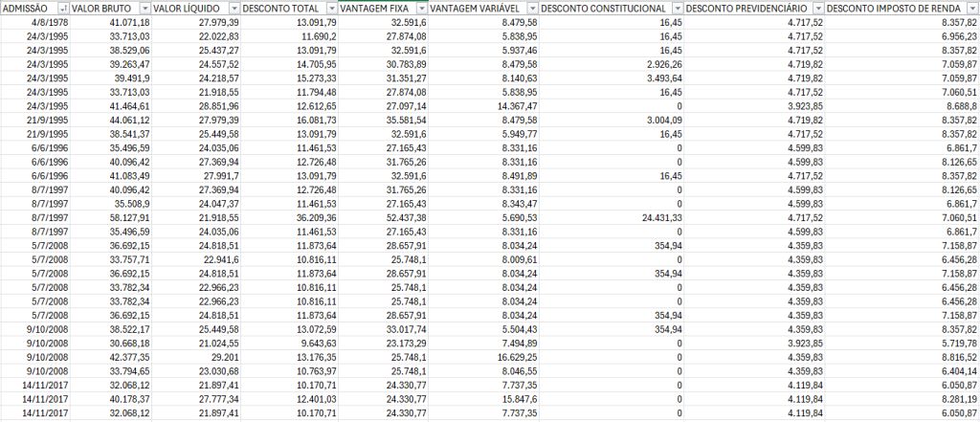Expand the VALOR LÍQUIDO filter arrow
The width and height of the screenshot is (980, 422).
coord(233,9)
